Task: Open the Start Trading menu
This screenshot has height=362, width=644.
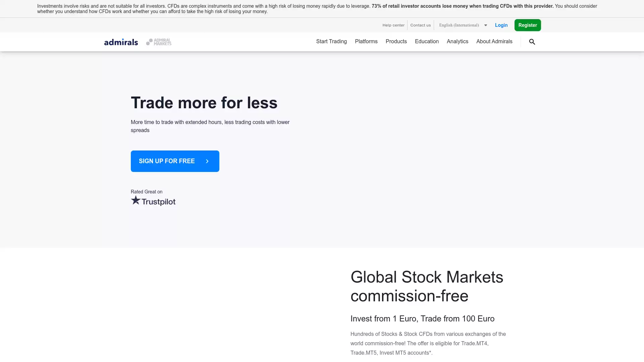Action: [331, 42]
